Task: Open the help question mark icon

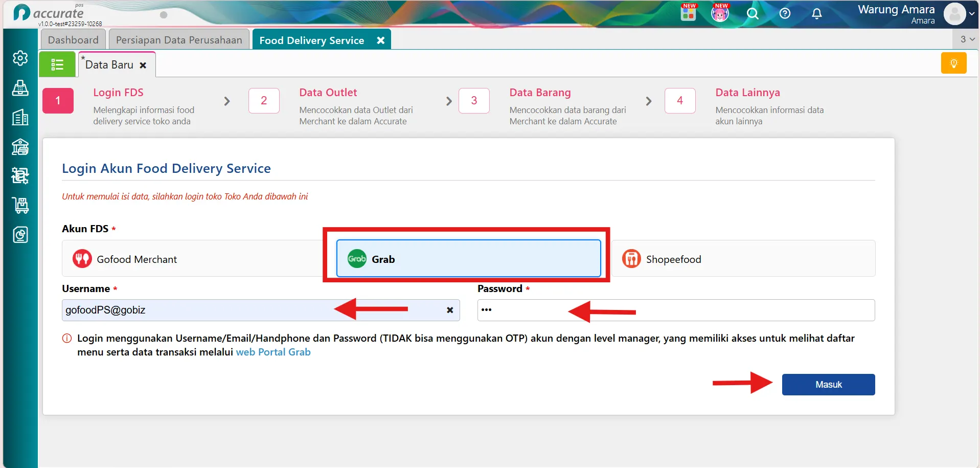Action: [785, 14]
